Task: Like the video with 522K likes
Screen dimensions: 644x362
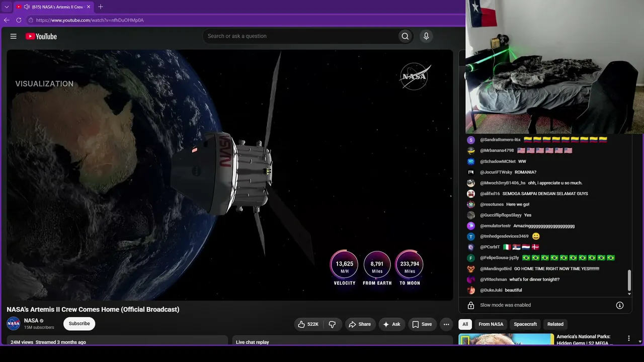Action: [x=308, y=324]
